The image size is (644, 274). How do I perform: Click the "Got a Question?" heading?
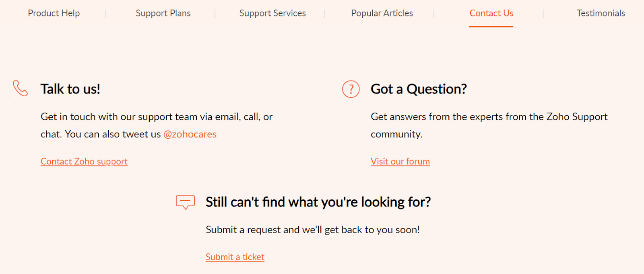click(419, 89)
